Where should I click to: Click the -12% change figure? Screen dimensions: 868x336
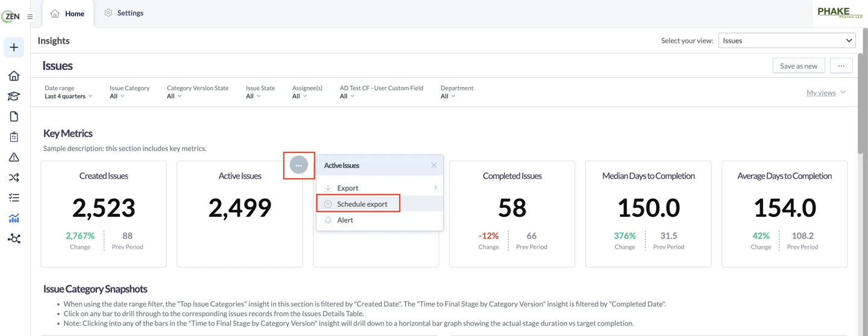[x=488, y=235]
